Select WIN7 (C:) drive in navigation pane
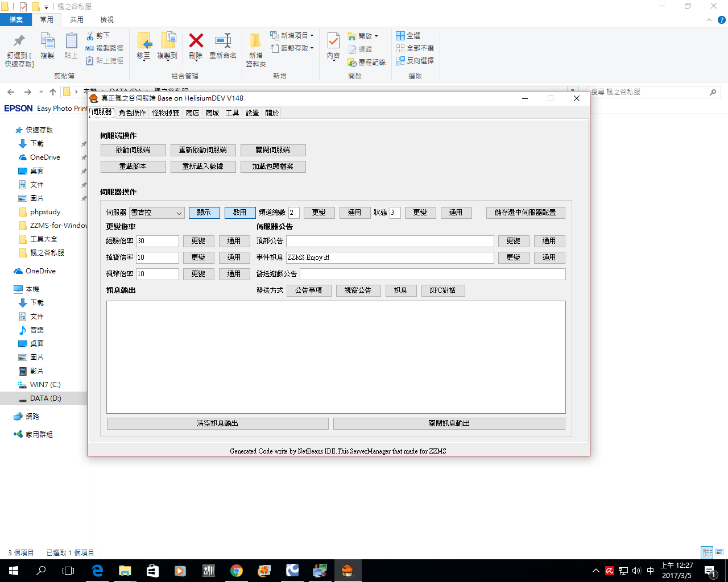 [x=45, y=385]
